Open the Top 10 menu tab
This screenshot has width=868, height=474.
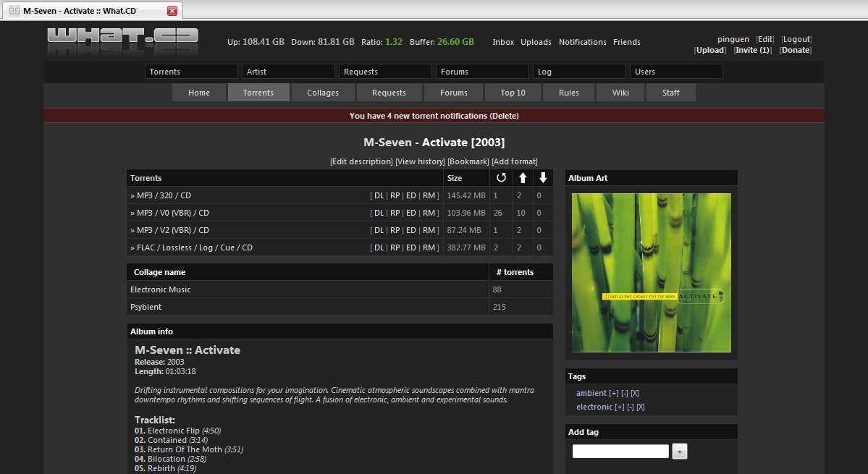pyautogui.click(x=513, y=93)
